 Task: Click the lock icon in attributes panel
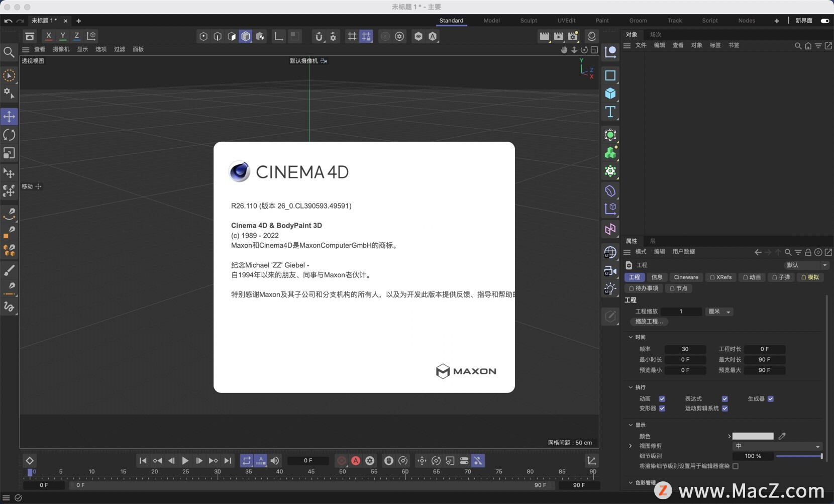coord(808,252)
